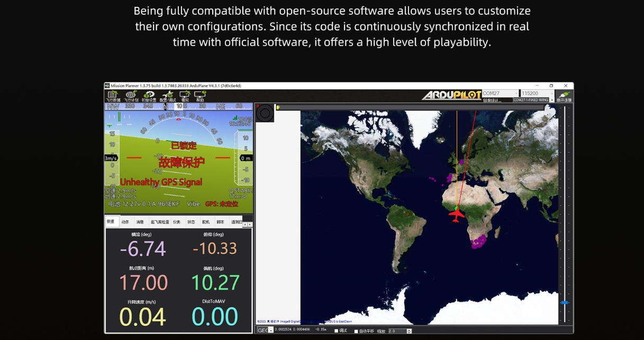Click the 升降速度 climb rate 0.04
The height and width of the screenshot is (340, 644).
pos(142,316)
